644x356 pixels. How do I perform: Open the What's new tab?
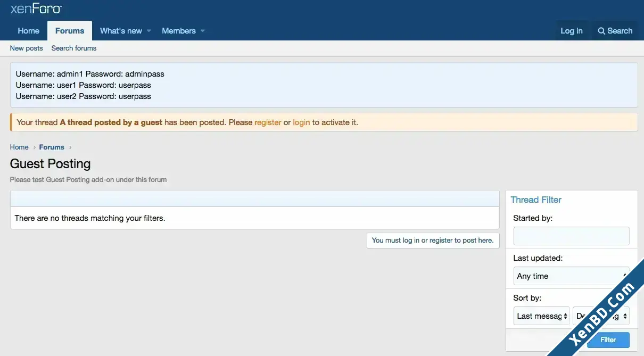coord(121,31)
